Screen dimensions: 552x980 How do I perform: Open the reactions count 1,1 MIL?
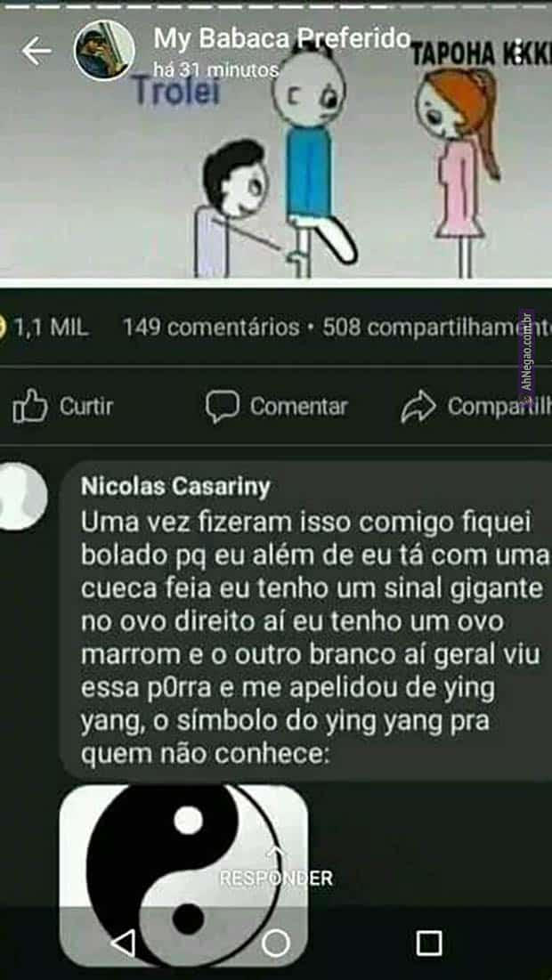[x=45, y=327]
